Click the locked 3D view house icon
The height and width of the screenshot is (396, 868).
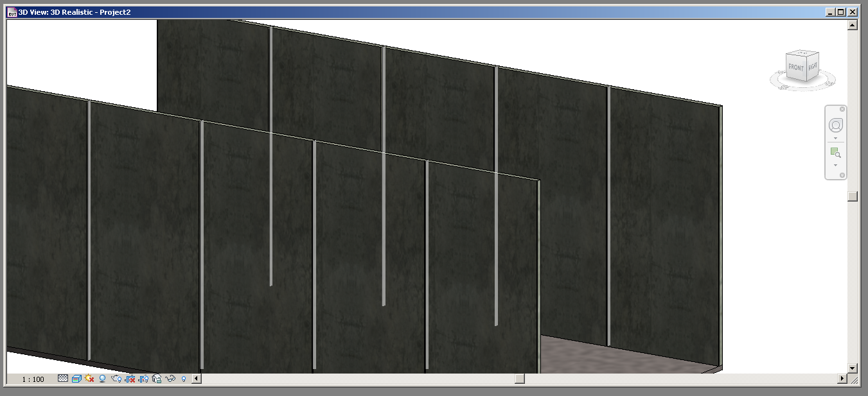click(157, 379)
